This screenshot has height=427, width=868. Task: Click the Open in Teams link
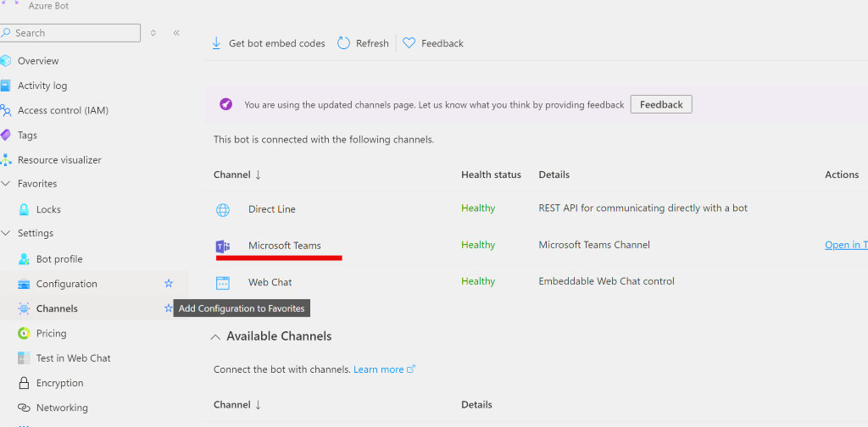(x=846, y=245)
